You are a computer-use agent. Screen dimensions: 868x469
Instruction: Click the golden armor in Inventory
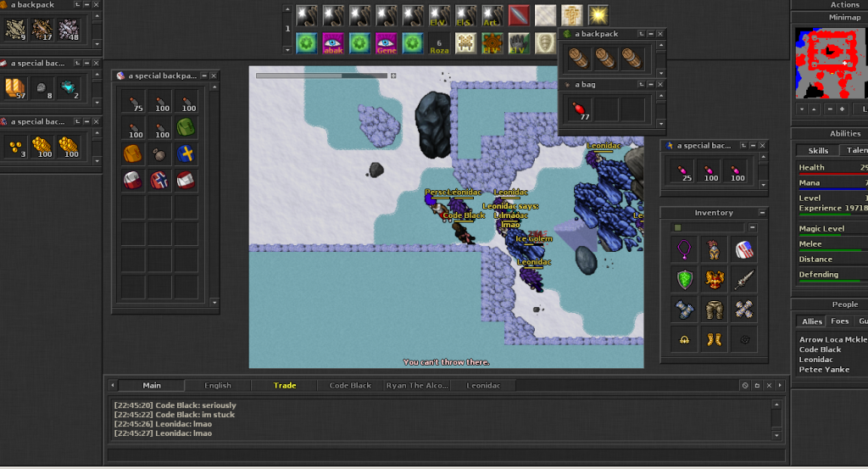[714, 280]
